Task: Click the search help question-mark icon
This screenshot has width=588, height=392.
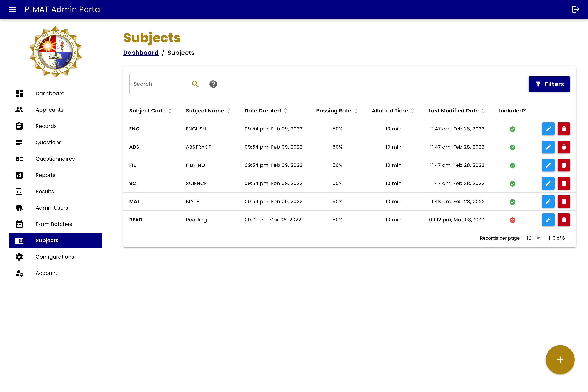Action: (x=213, y=84)
